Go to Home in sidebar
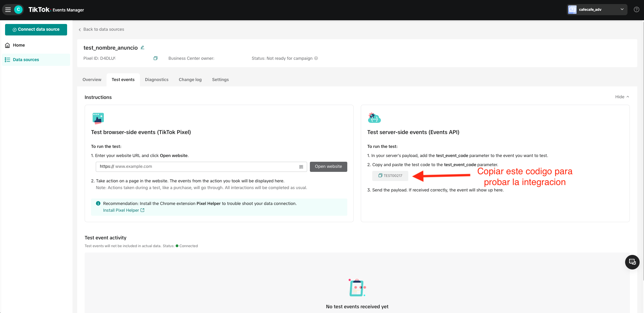Screen dimensions: 644x313 [x=19, y=45]
